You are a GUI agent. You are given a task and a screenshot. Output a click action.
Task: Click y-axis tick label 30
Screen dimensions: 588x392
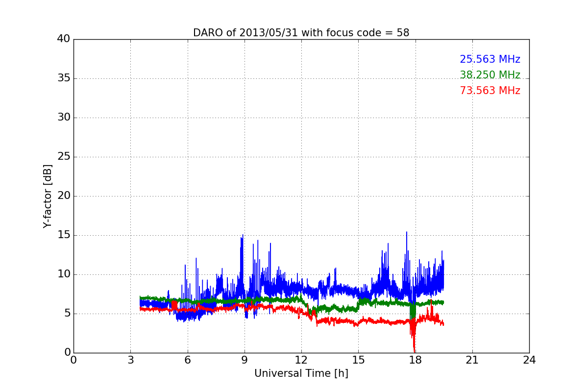tap(64, 118)
